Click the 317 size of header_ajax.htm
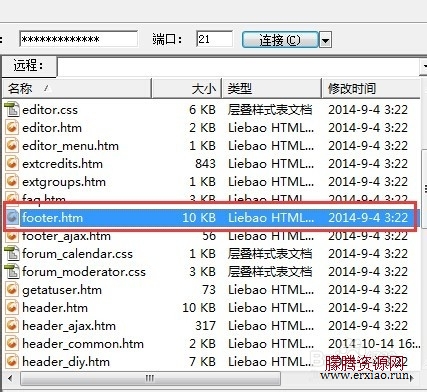This screenshot has width=427, height=392. click(205, 326)
